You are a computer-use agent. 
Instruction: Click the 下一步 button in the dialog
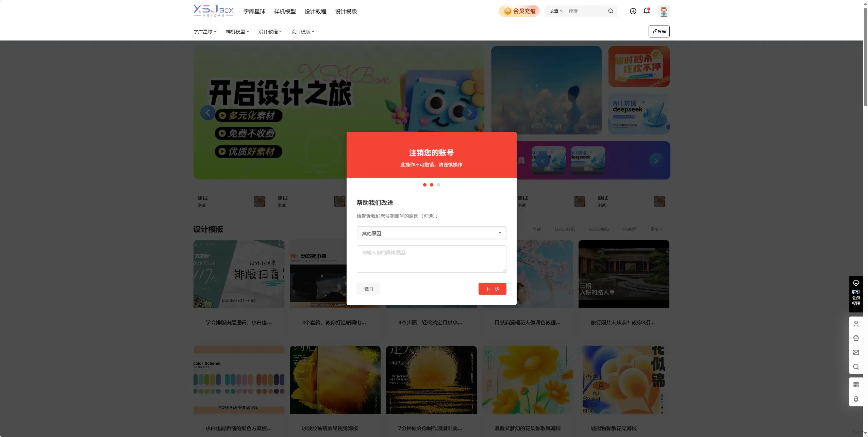pos(492,288)
